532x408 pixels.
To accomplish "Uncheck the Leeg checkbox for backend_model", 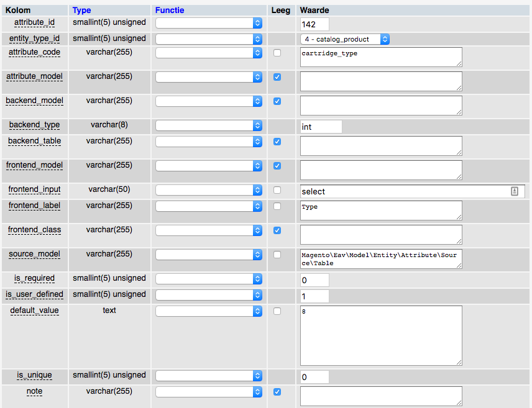I will pyautogui.click(x=277, y=101).
